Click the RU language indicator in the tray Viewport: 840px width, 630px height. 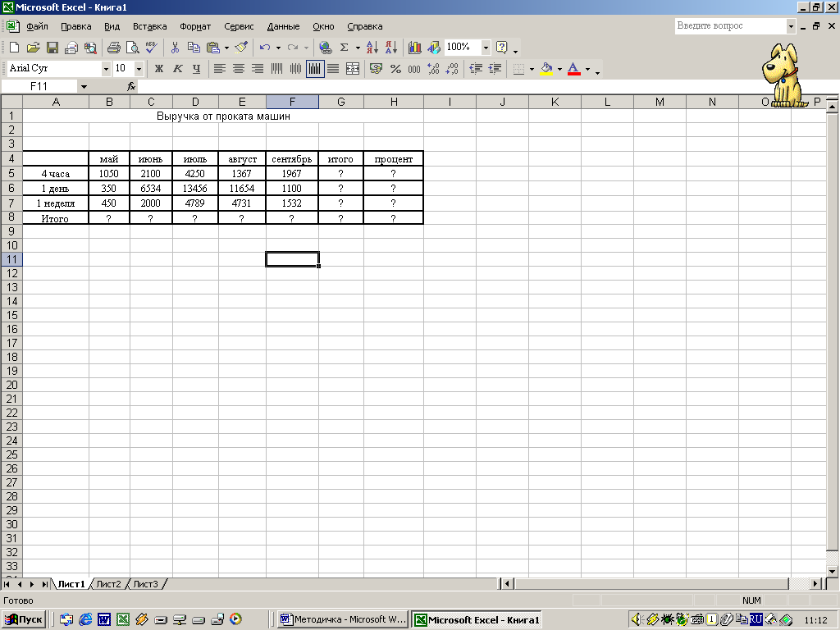(x=756, y=619)
